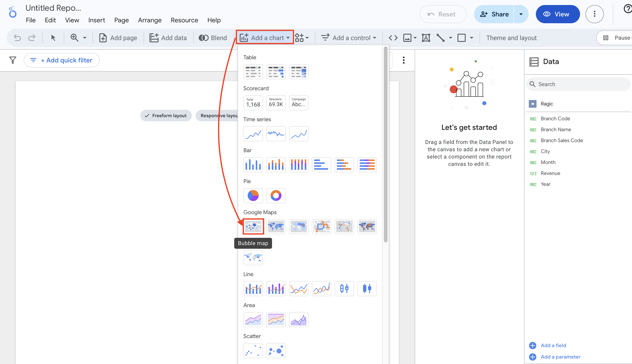Screen dimensions: 632x364
Task: Expand the Add a control dropdown
Action: coord(349,38)
